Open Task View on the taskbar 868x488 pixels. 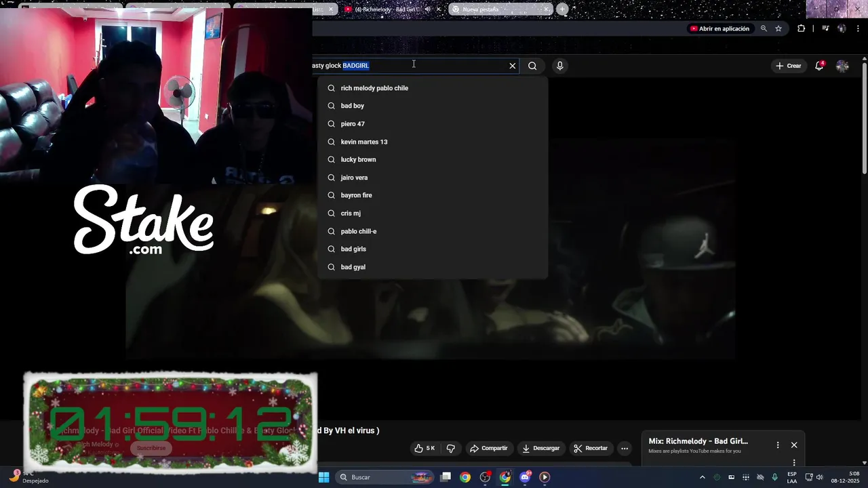tap(446, 477)
